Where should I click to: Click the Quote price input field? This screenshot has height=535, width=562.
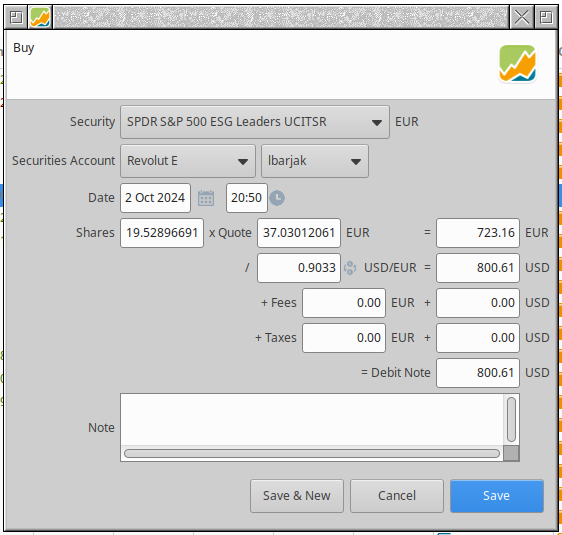[299, 233]
